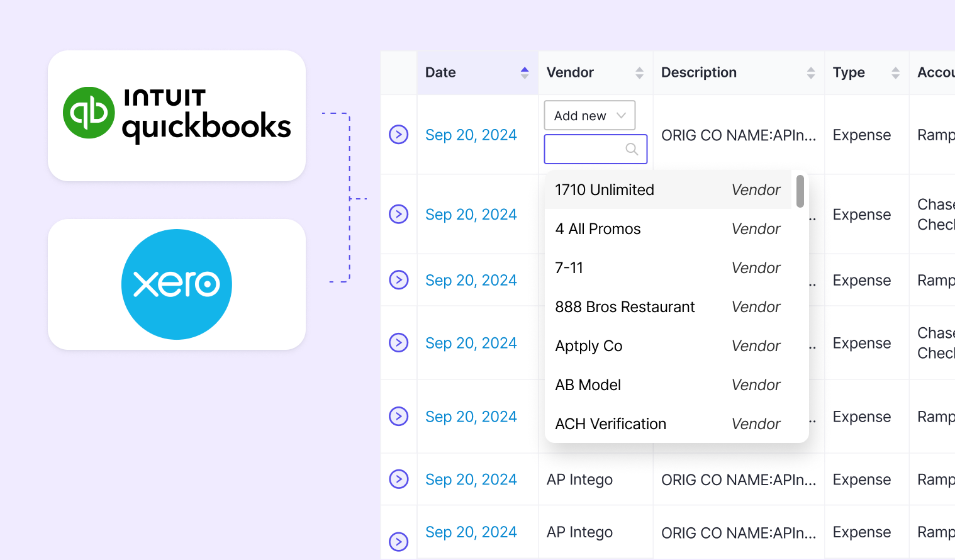Select 888 Bros Restaurant from the vendor list
This screenshot has width=955, height=560.
pyautogui.click(x=625, y=306)
